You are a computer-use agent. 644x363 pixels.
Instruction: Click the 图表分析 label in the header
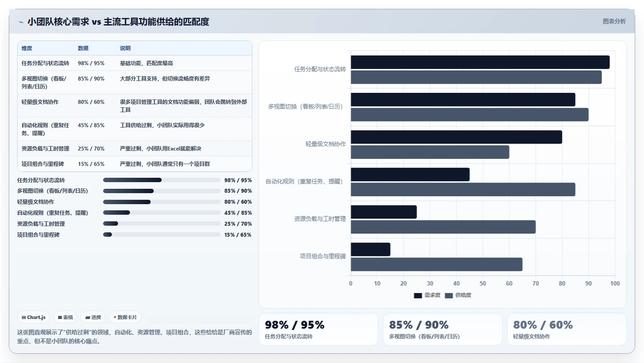pyautogui.click(x=614, y=21)
